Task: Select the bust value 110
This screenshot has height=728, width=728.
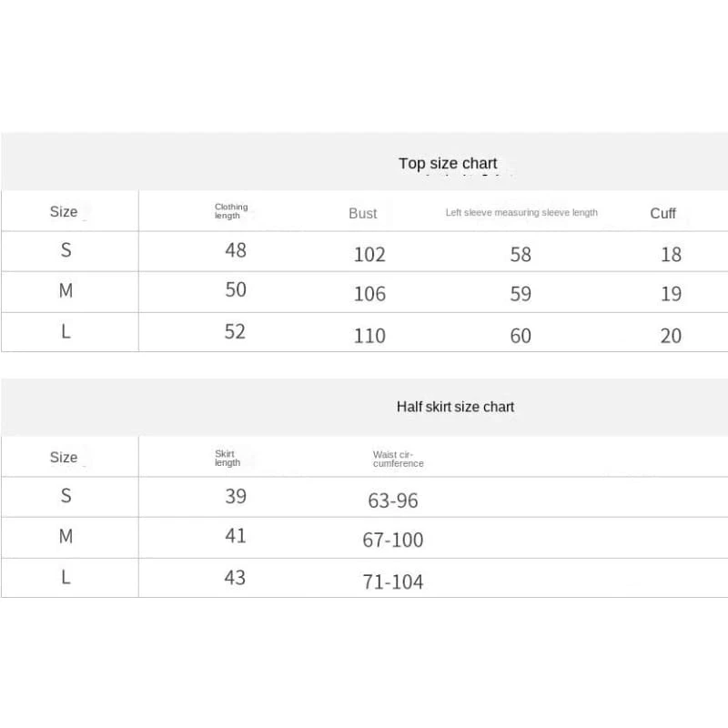Action: [x=369, y=336]
